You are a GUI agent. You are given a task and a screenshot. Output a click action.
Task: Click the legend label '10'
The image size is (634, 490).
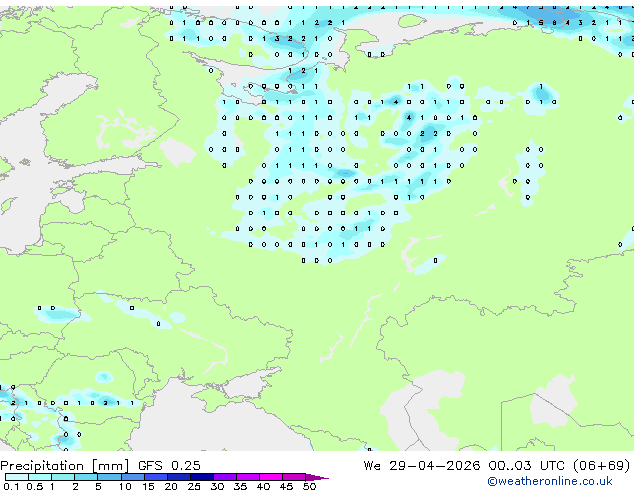(x=125, y=486)
